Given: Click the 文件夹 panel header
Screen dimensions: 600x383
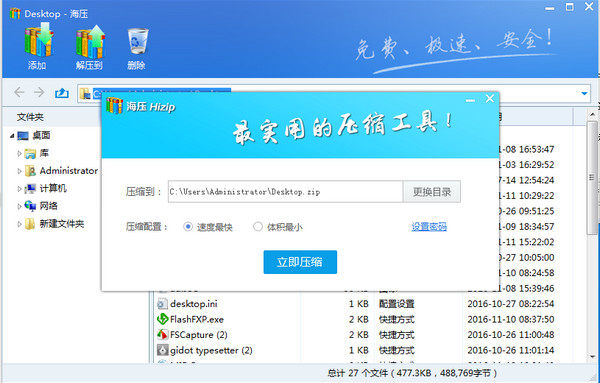Looking at the screenshot, I should [x=30, y=117].
